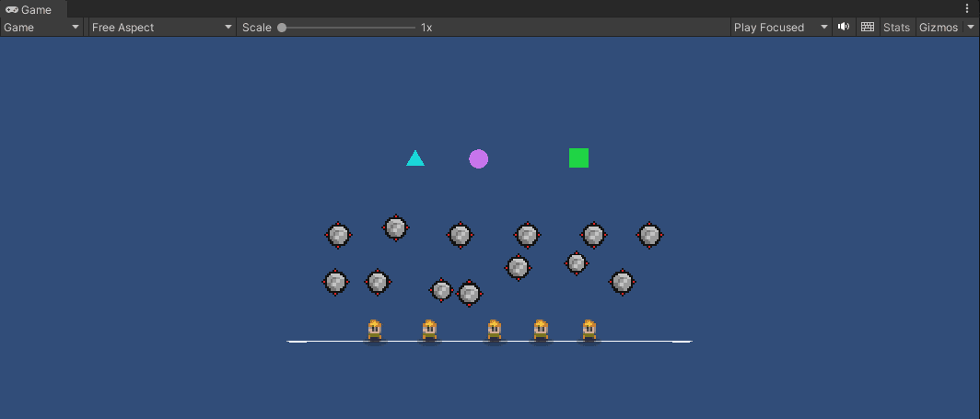Mute audio with the speaker icon
Screen dimensions: 980x419
tap(843, 28)
